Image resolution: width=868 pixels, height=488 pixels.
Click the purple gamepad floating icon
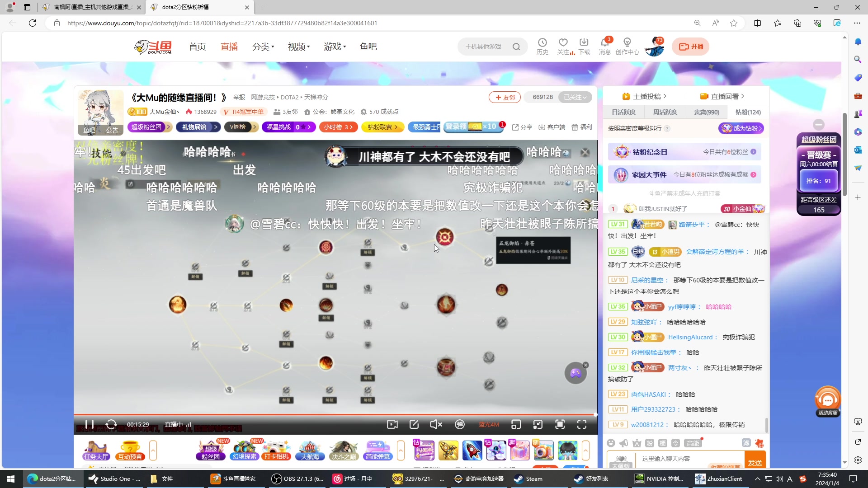point(576,373)
